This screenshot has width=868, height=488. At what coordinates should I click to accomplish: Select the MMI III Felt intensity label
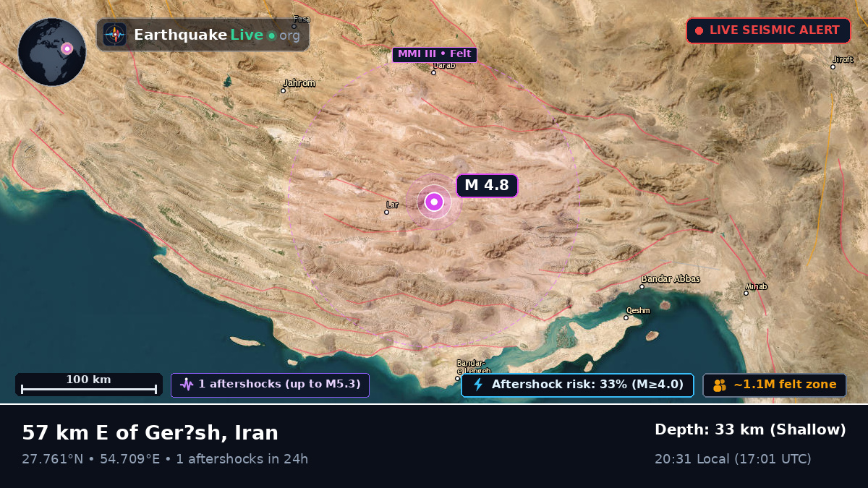point(435,54)
